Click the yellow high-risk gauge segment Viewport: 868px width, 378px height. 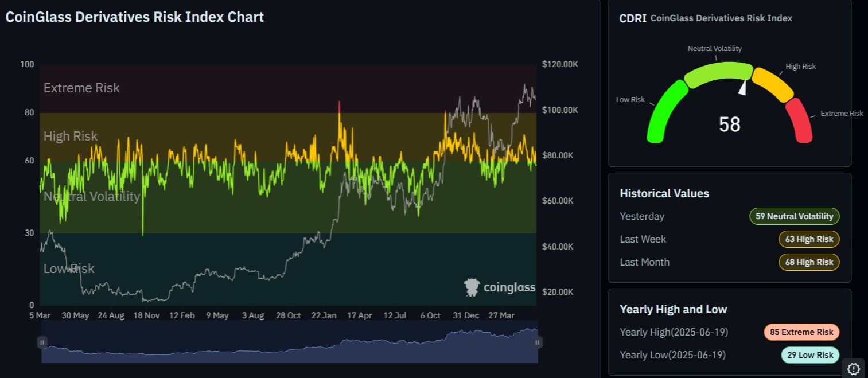tap(772, 84)
